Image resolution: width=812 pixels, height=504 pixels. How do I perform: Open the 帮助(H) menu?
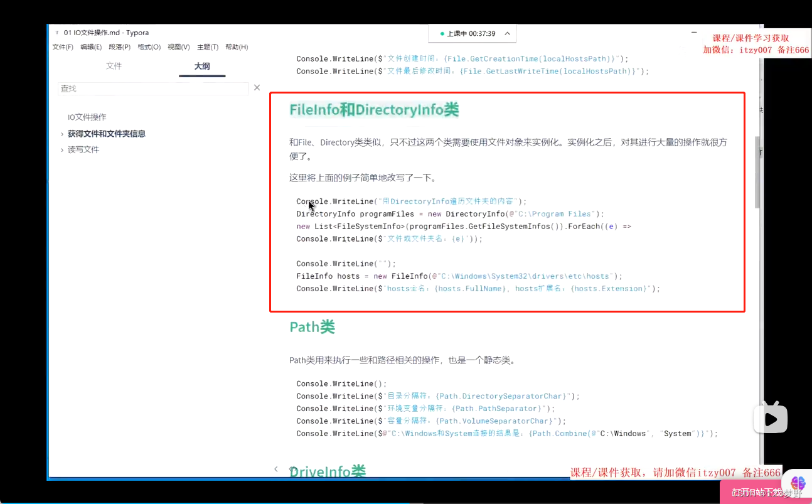click(x=237, y=46)
